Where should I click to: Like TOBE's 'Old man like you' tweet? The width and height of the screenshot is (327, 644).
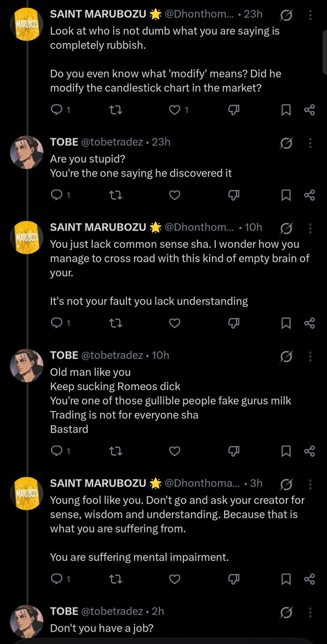coord(175,451)
